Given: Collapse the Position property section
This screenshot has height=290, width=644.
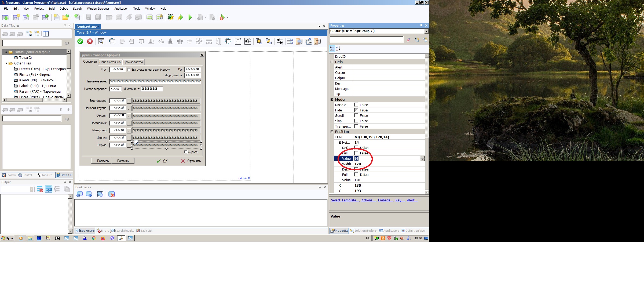Looking at the screenshot, I should (x=332, y=132).
